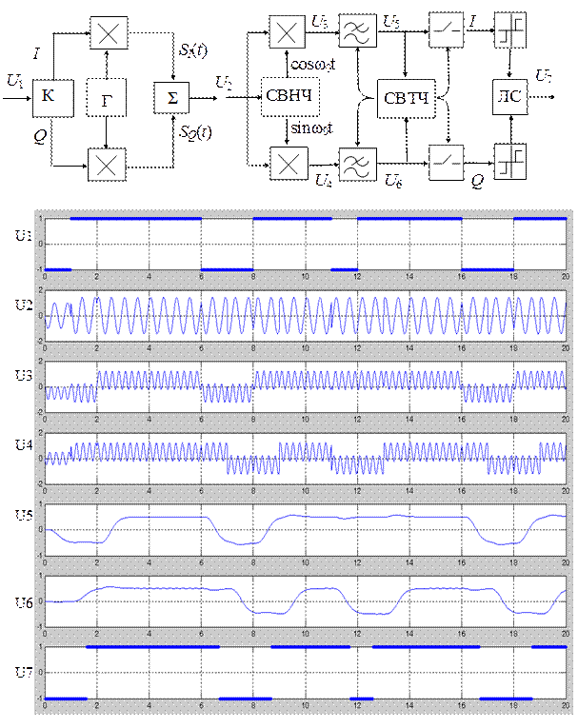This screenshot has width=578, height=728.
Task: Click the U4 axis label beside the plots
Action: [23, 445]
